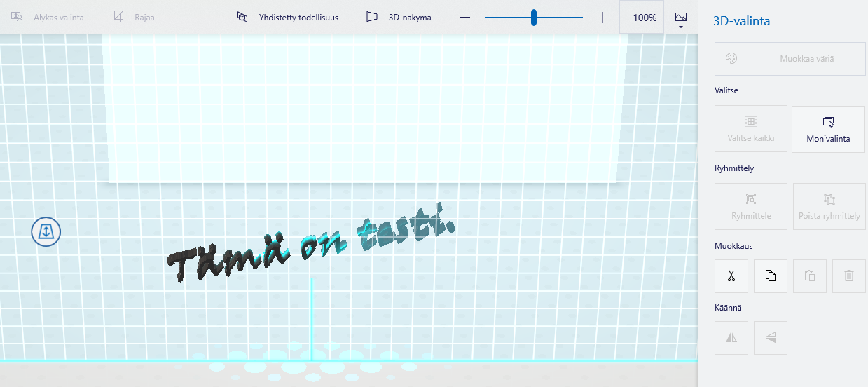Click the zoom slider handle
The image size is (868, 387).
(x=534, y=18)
